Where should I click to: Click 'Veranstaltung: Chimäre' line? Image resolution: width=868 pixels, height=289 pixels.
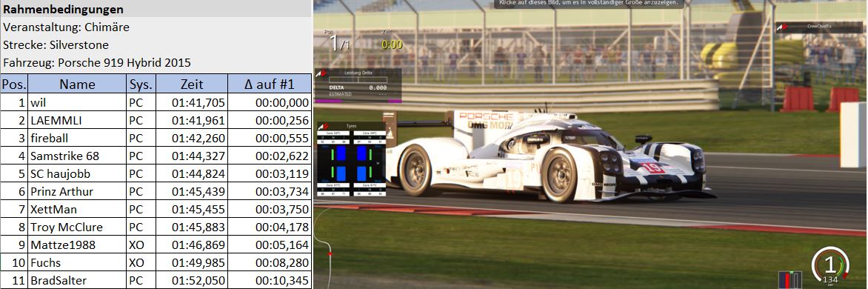66,27
